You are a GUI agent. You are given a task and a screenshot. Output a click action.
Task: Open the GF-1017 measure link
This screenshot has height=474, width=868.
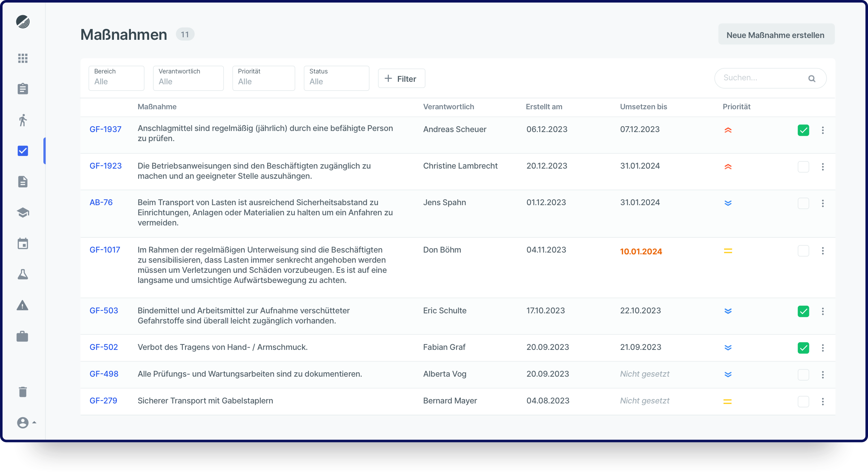coord(105,250)
